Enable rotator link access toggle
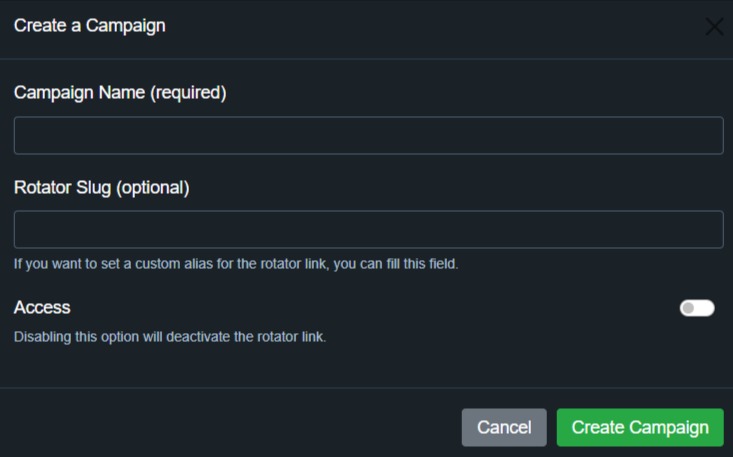The width and height of the screenshot is (733, 457). (x=697, y=308)
